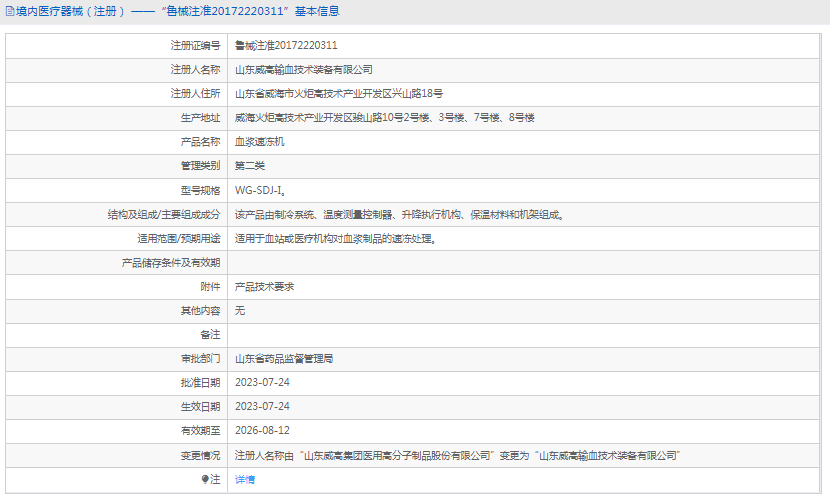
Task: Click the 其他内容 label
Action: pyautogui.click(x=200, y=311)
